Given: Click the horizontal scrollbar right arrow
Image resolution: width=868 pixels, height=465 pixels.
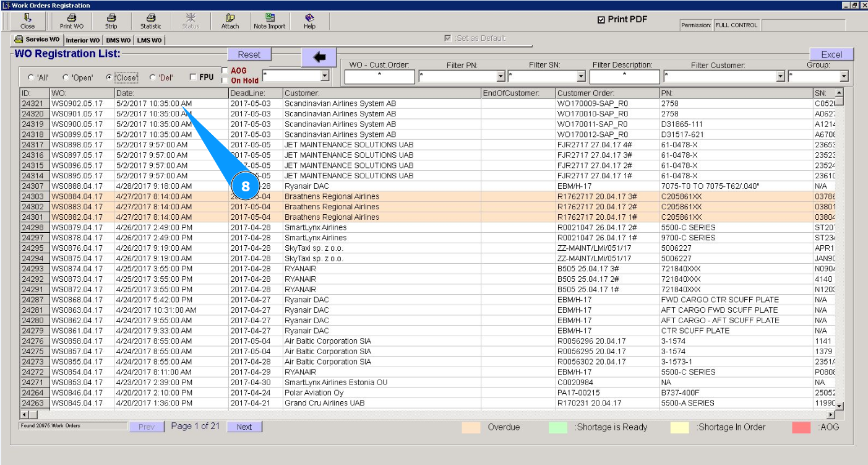Looking at the screenshot, I should click(x=830, y=414).
